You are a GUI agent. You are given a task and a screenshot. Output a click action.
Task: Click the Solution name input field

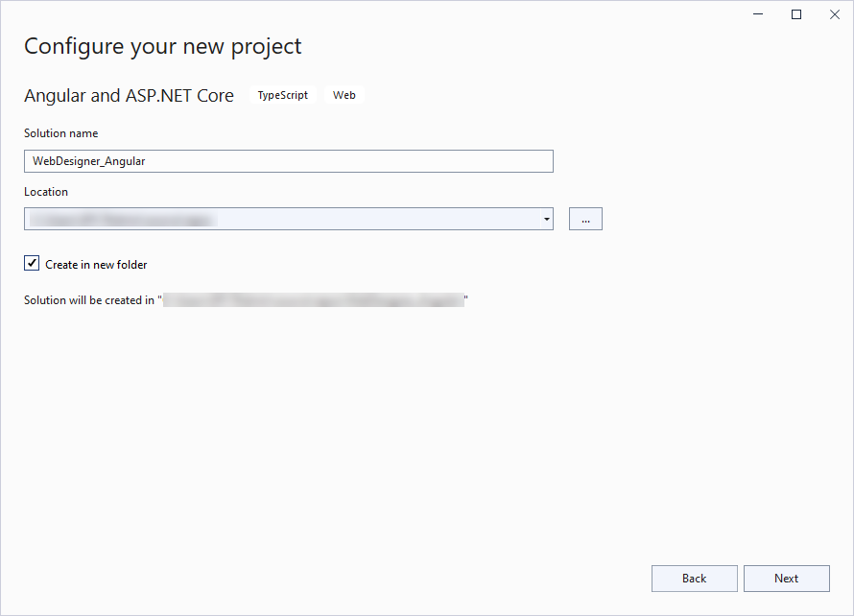tap(289, 161)
